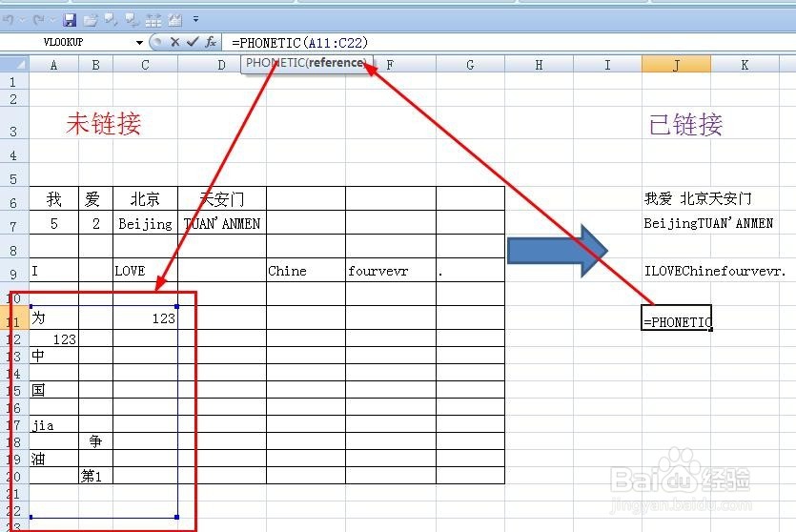Select row 9 header
Image resolution: width=796 pixels, height=532 pixels.
click(13, 271)
